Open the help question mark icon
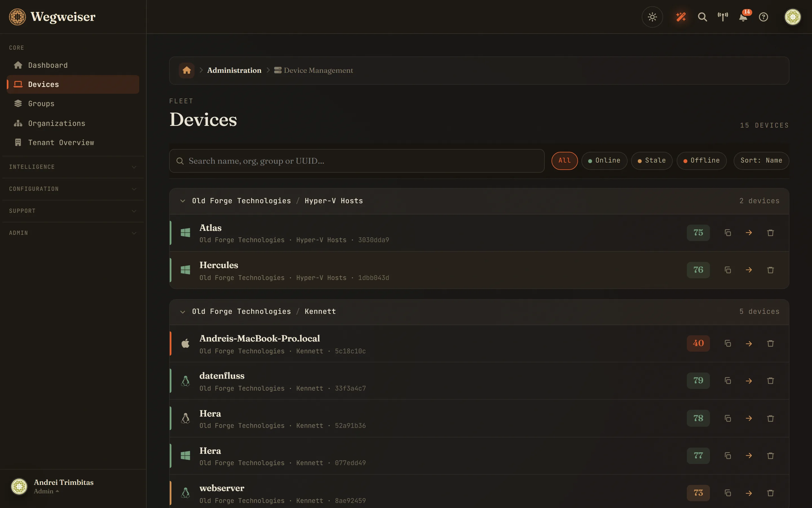The height and width of the screenshot is (508, 812). (763, 17)
